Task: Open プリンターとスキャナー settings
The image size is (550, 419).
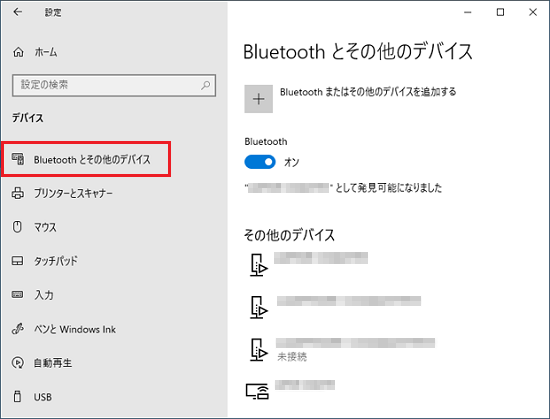Action: point(73,193)
